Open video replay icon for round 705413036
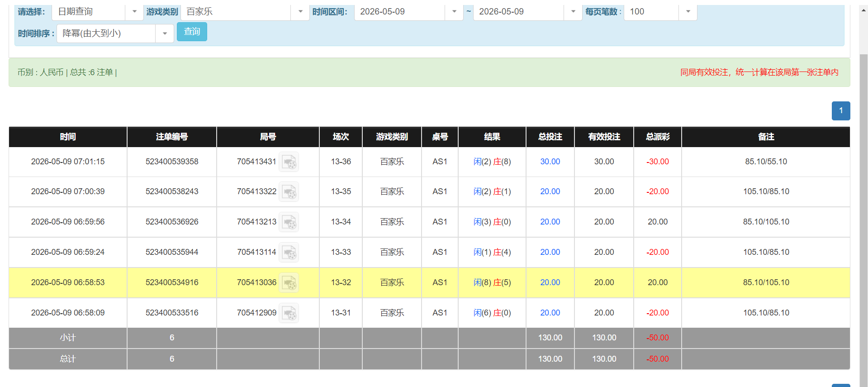868x387 pixels. coord(289,283)
